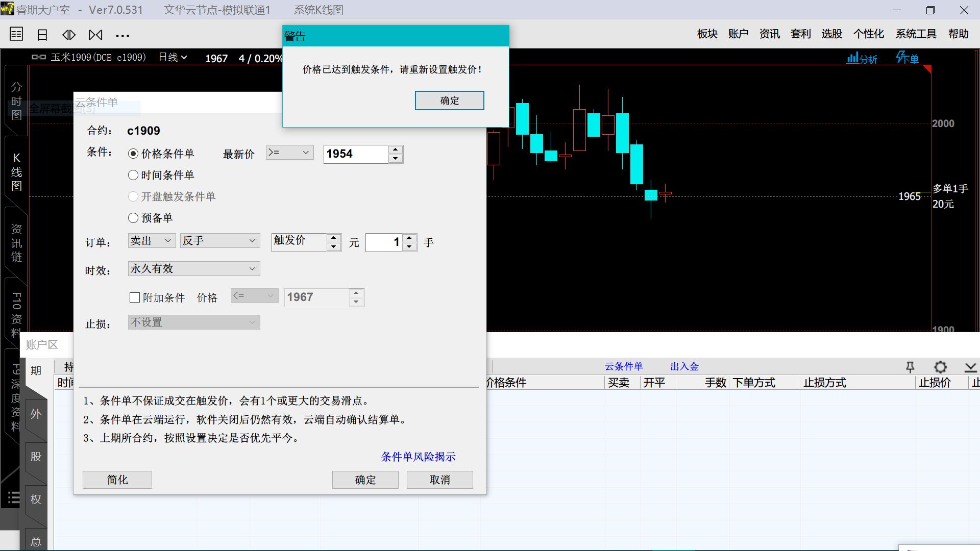The height and width of the screenshot is (551, 980).
Task: Click the widen-chart bowtie icon
Action: coord(95,35)
